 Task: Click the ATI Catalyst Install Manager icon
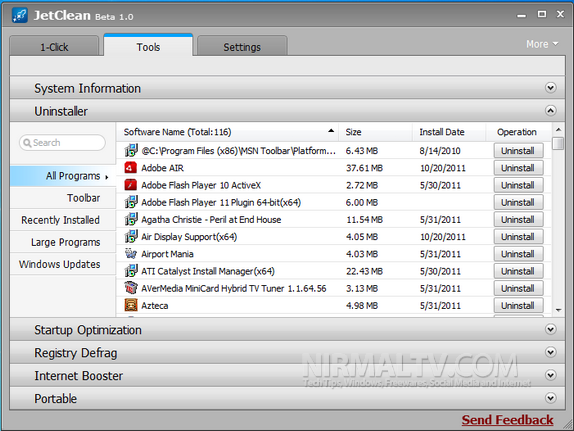click(x=131, y=271)
